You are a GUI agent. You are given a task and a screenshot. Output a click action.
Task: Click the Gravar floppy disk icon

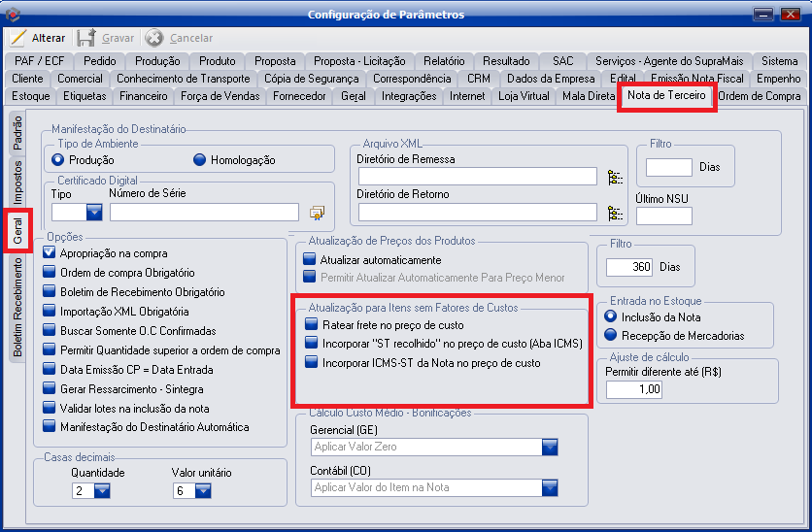pyautogui.click(x=85, y=38)
